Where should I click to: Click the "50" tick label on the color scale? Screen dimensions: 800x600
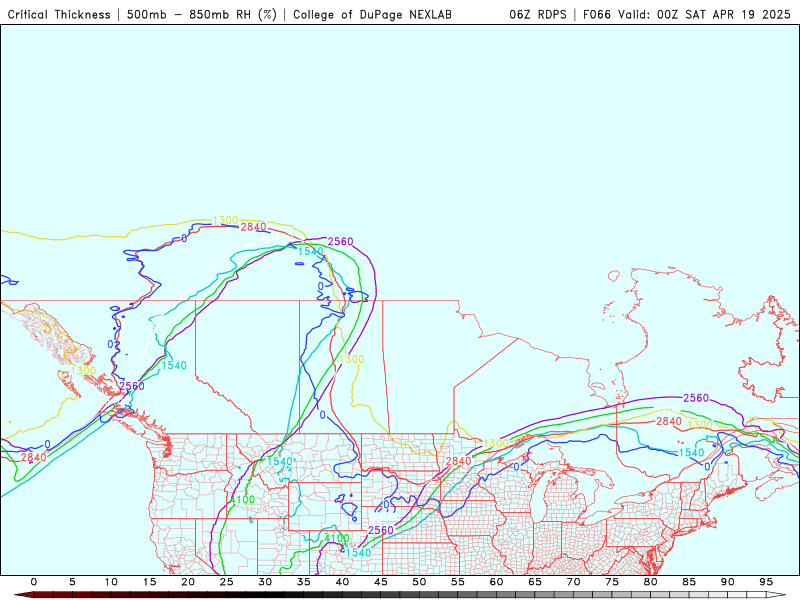[419, 582]
